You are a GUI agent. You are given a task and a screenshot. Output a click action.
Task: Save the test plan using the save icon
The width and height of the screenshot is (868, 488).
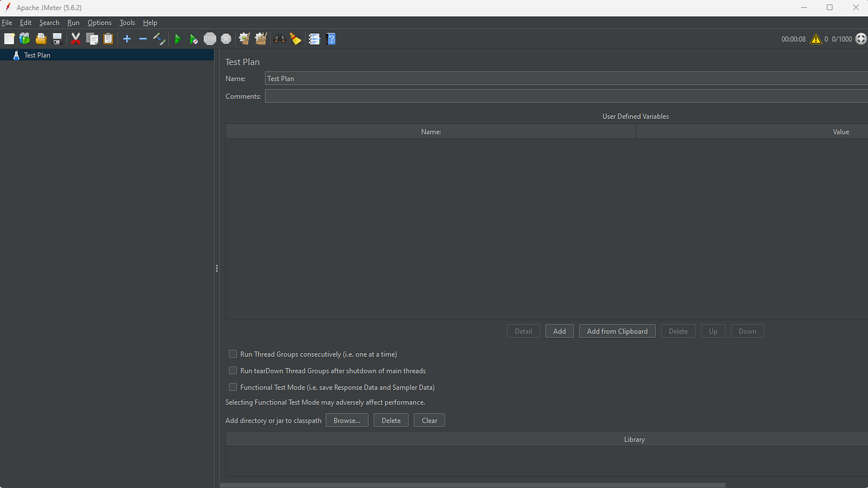click(57, 39)
